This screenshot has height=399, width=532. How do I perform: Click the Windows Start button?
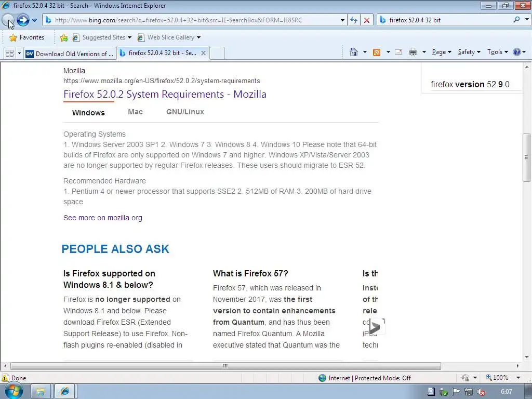coord(13,391)
